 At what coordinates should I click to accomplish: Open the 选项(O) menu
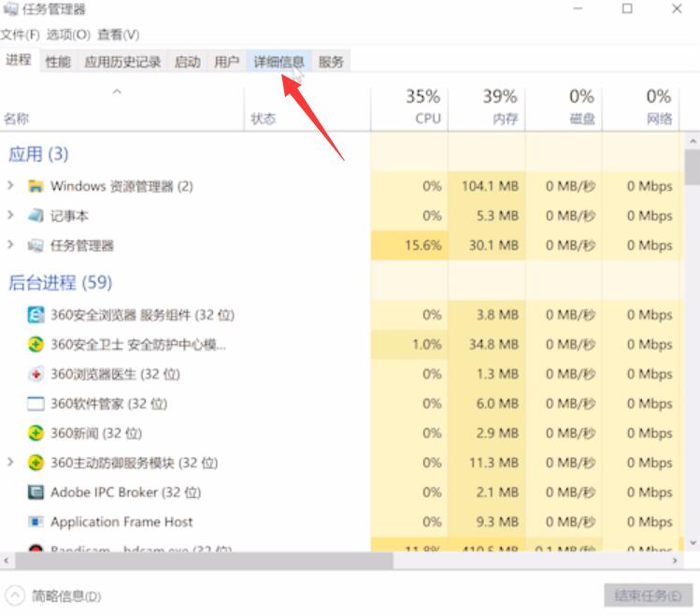tap(68, 35)
